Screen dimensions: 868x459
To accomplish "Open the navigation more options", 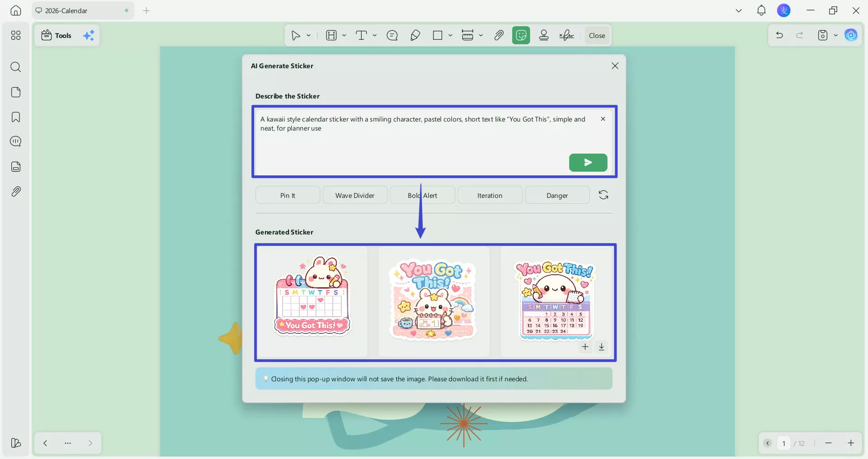I will 68,443.
